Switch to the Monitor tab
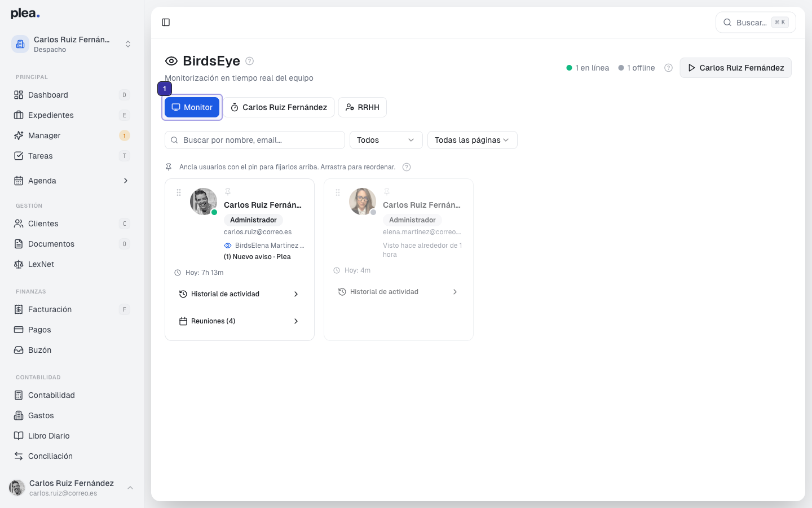Image resolution: width=812 pixels, height=508 pixels. (x=192, y=107)
